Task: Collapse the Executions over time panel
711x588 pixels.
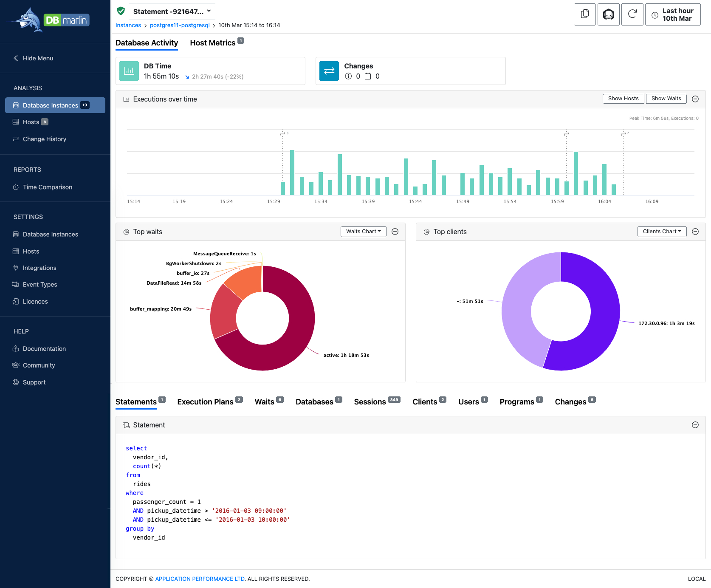Action: coord(695,99)
